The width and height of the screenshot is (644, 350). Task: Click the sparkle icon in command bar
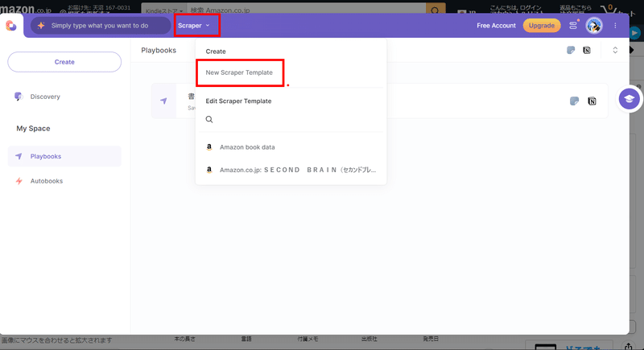(41, 26)
